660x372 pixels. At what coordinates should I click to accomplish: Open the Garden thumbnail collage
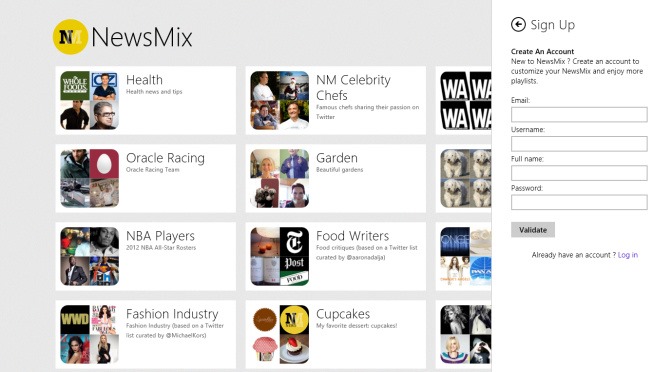click(279, 178)
